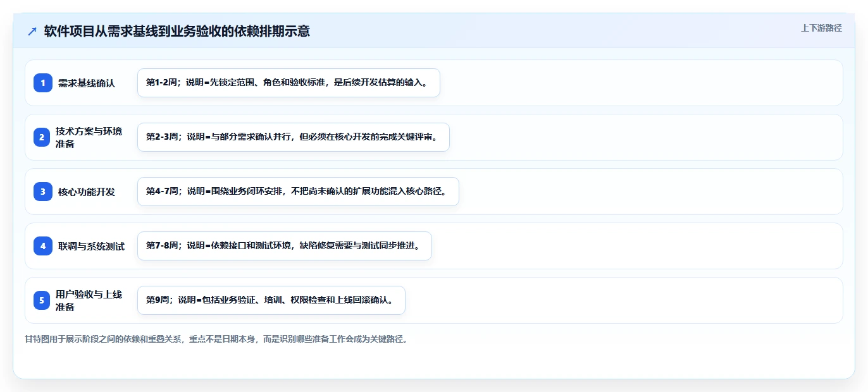868x392 pixels.
Task: Click the 核心功能开发 stage label
Action: [87, 192]
